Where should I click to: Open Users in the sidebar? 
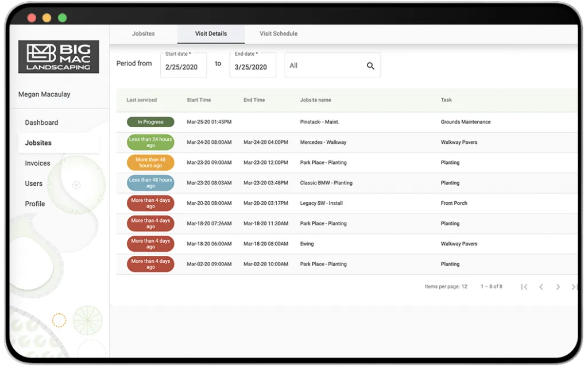pyautogui.click(x=34, y=183)
